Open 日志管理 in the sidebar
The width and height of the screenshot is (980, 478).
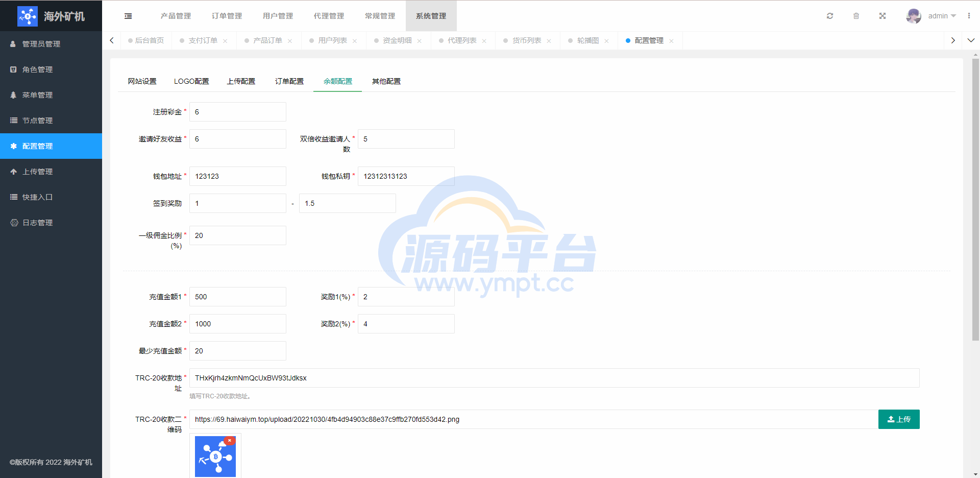click(51, 223)
